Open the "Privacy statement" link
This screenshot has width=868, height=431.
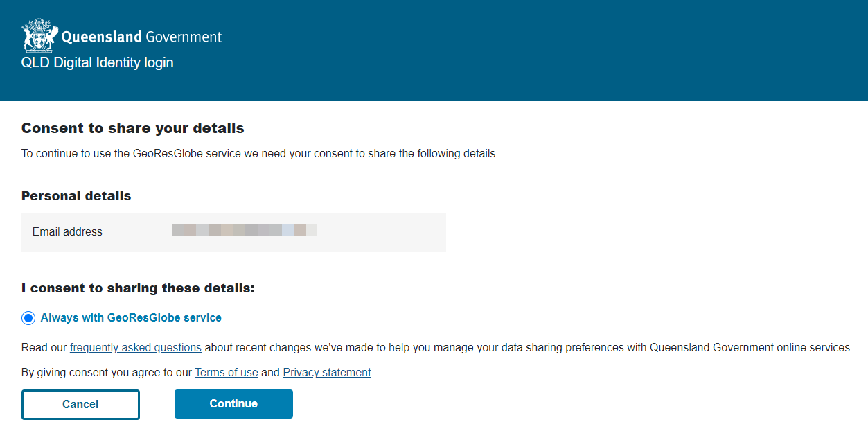point(327,373)
